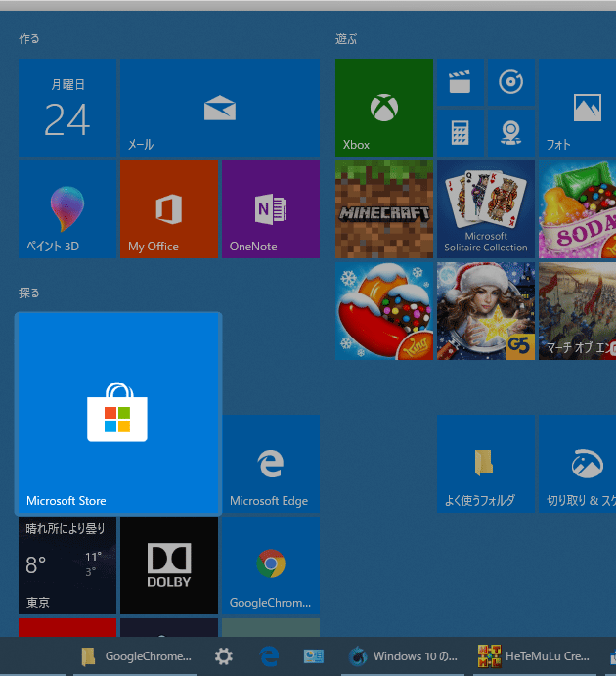Image resolution: width=616 pixels, height=676 pixels.
Task: Open the red tile at bottom row
Action: 67,628
